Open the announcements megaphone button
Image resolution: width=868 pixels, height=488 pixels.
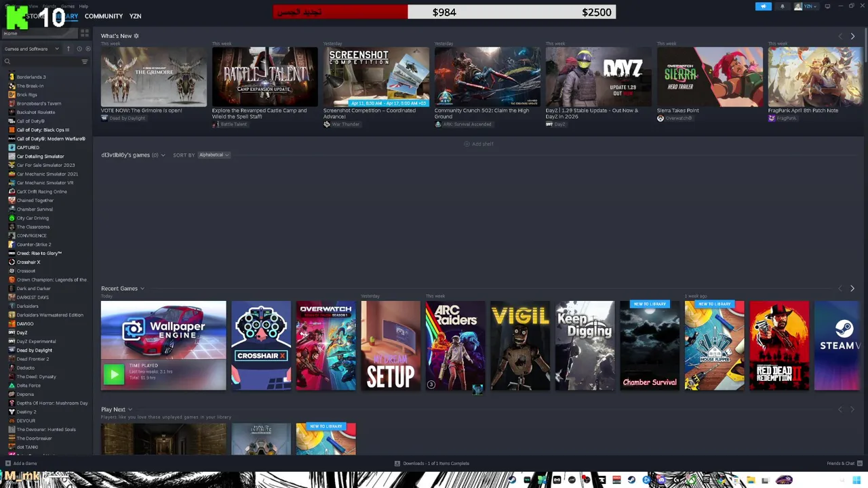764,6
